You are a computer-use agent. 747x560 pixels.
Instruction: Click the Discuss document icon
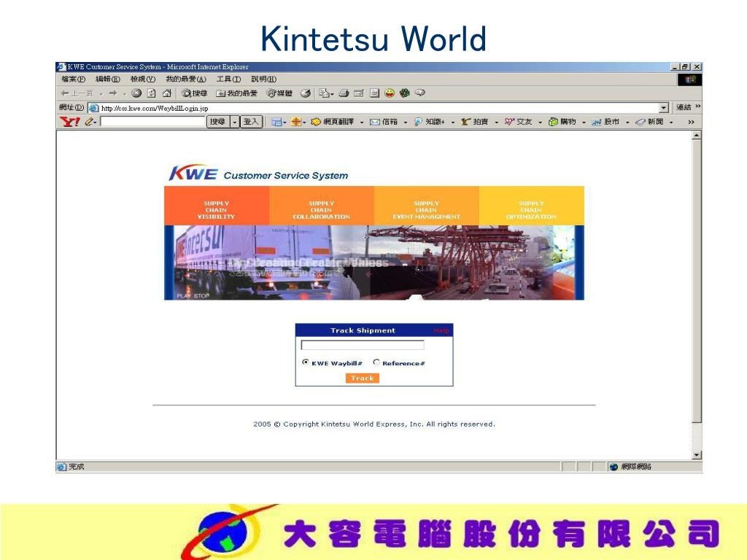(375, 93)
